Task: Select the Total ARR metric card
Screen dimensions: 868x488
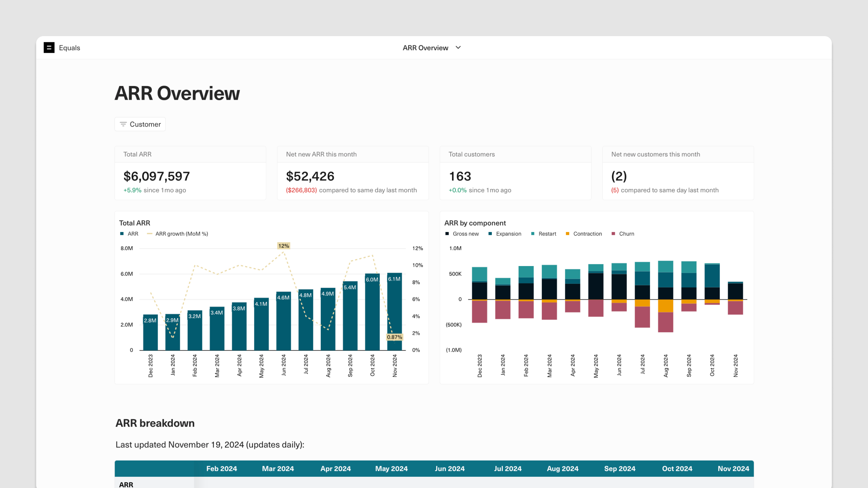Action: click(190, 173)
